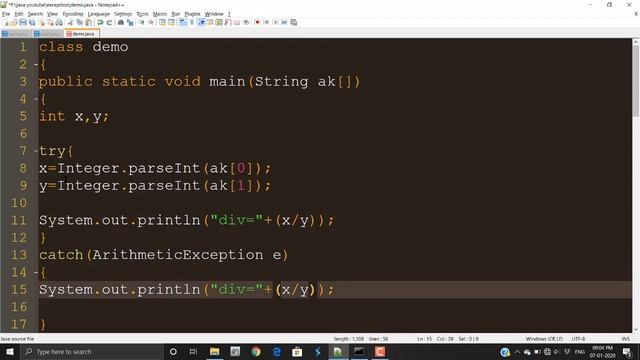
Task: Click the UTF-8 encoding status entry
Action: click(x=578, y=339)
